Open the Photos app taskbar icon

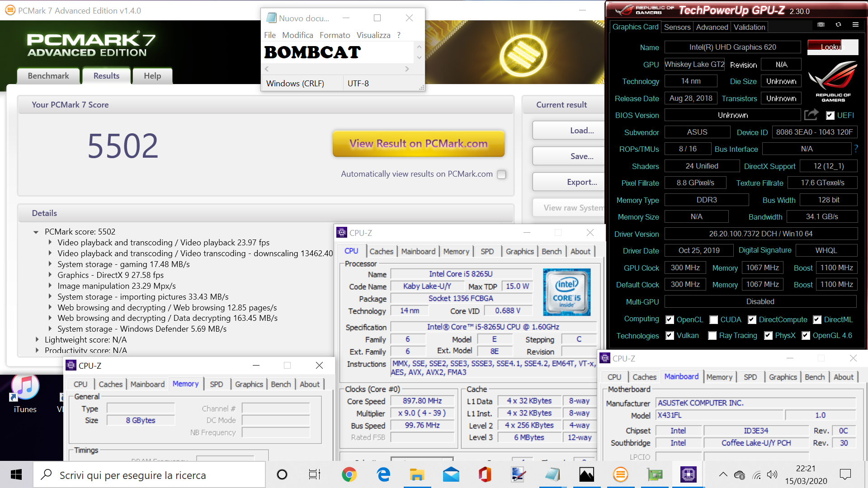point(586,474)
